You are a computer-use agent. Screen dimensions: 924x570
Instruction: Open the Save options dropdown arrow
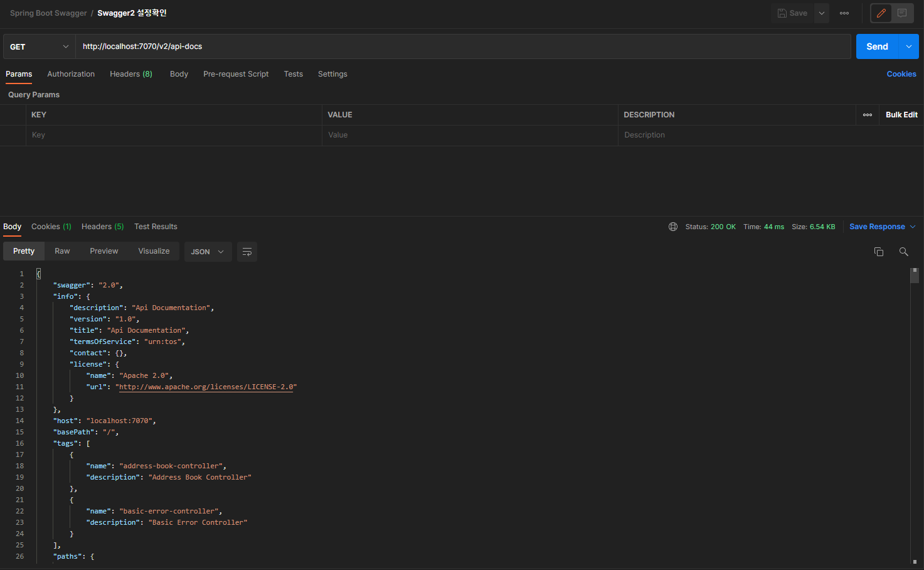(822, 13)
